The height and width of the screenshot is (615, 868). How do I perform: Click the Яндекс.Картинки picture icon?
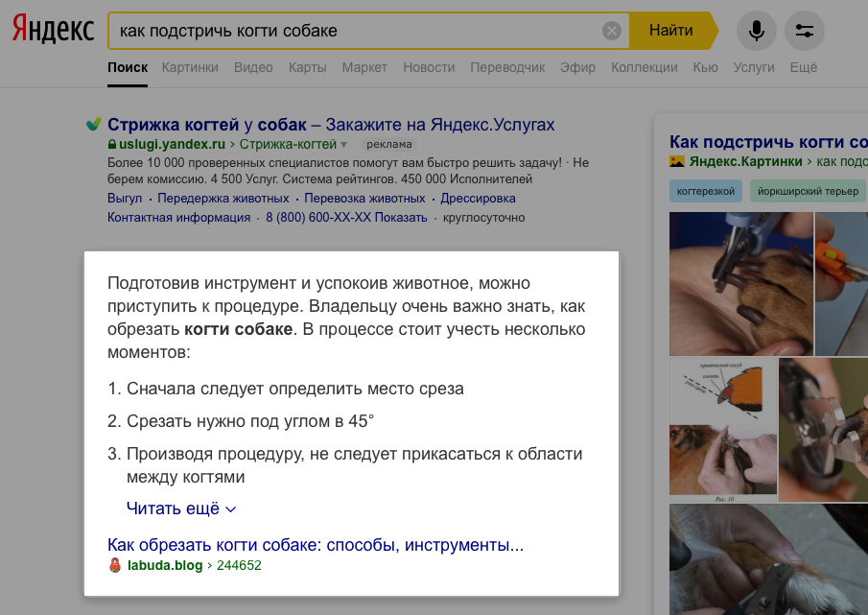click(677, 161)
